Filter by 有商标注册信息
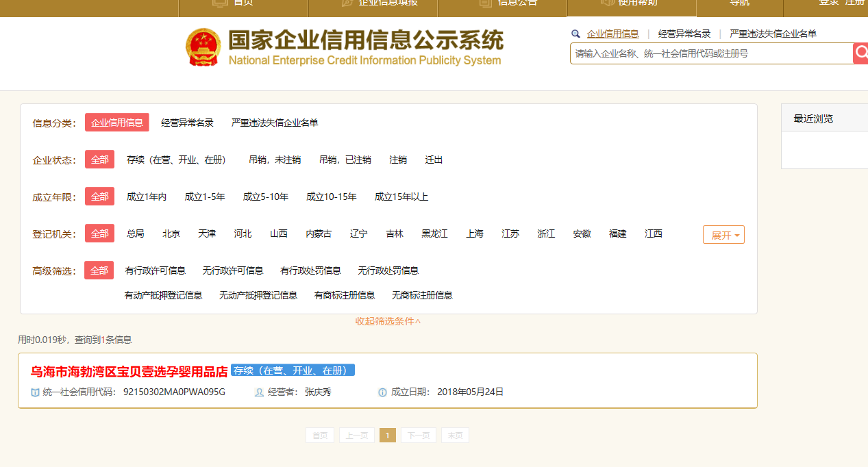 click(345, 295)
